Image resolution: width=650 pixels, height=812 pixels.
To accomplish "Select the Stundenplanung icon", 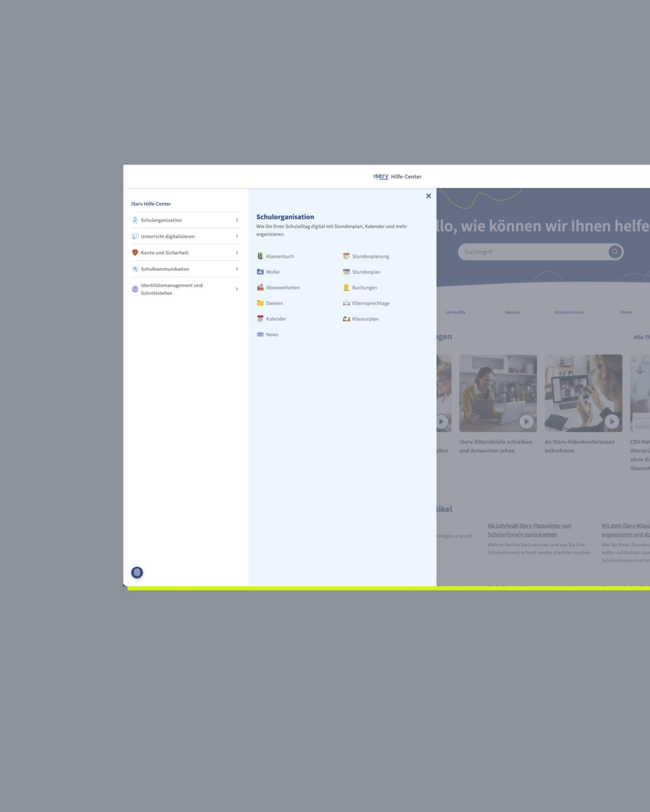I will [x=346, y=256].
